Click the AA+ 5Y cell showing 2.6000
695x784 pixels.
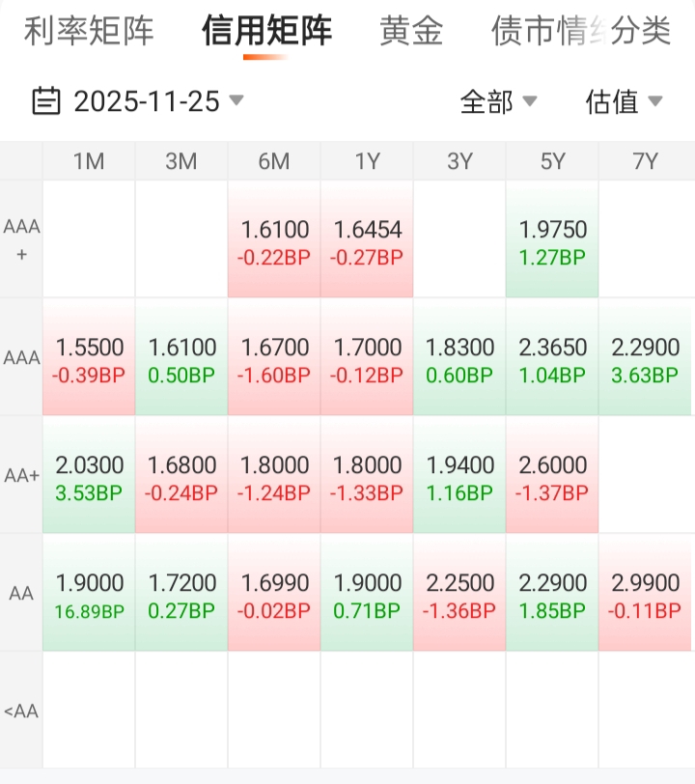(x=552, y=476)
